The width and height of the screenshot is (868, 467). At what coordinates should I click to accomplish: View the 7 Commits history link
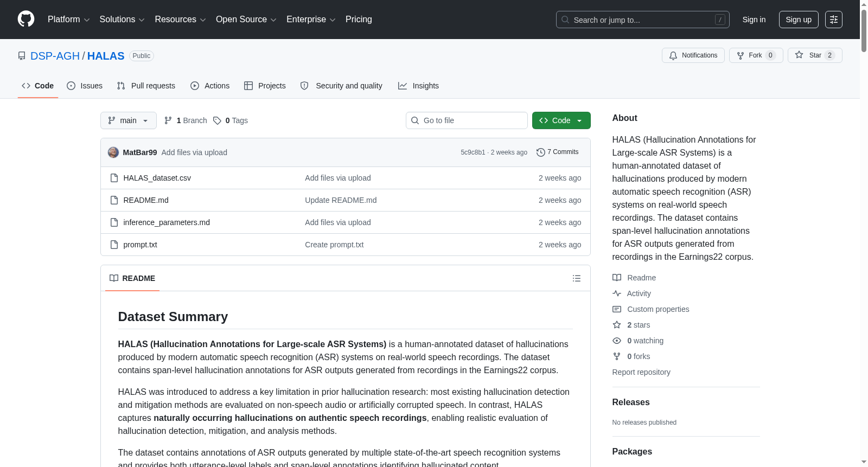tap(558, 152)
